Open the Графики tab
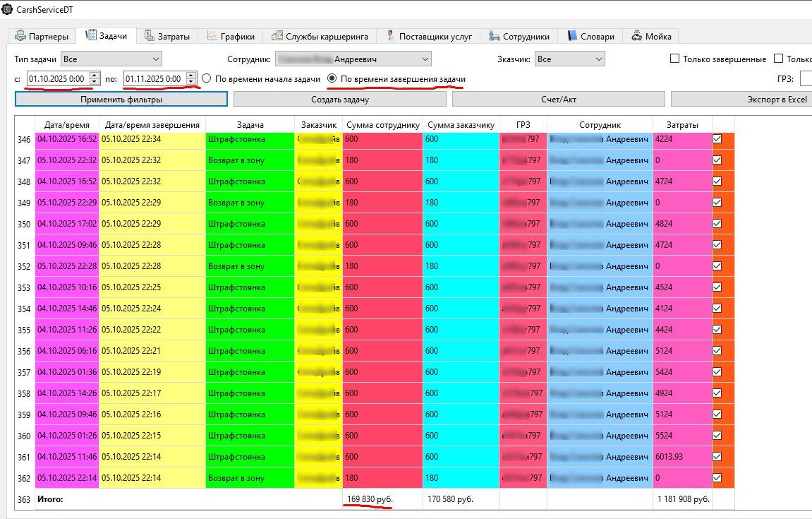This screenshot has width=812, height=519. [231, 36]
